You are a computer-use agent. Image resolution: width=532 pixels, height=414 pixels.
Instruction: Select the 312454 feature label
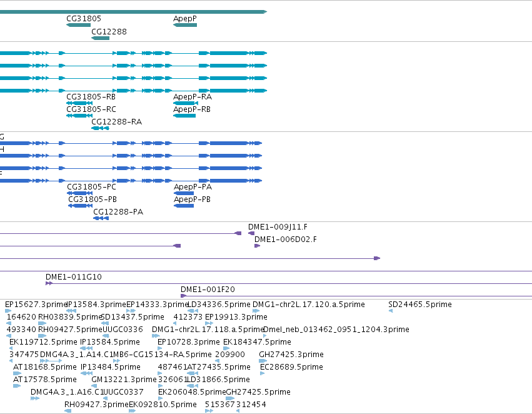pyautogui.click(x=251, y=405)
